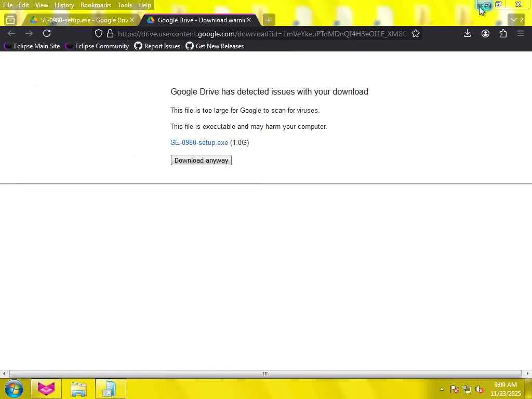Open the File Explorer taskbar icon

coord(78,389)
